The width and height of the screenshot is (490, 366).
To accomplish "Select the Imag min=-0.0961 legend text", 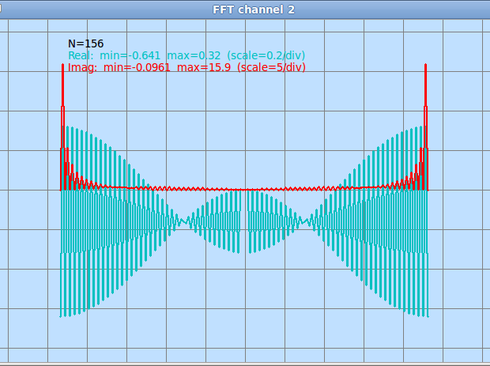I will (119, 67).
